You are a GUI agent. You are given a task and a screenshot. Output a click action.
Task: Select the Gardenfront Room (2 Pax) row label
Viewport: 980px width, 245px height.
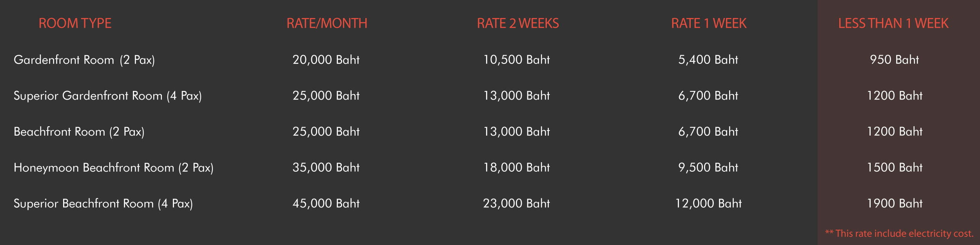tap(84, 60)
